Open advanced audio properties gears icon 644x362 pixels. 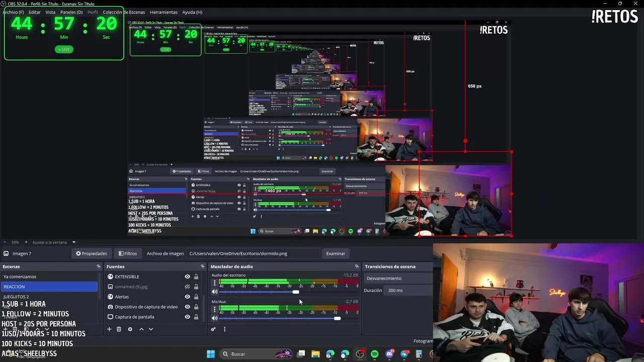click(213, 329)
